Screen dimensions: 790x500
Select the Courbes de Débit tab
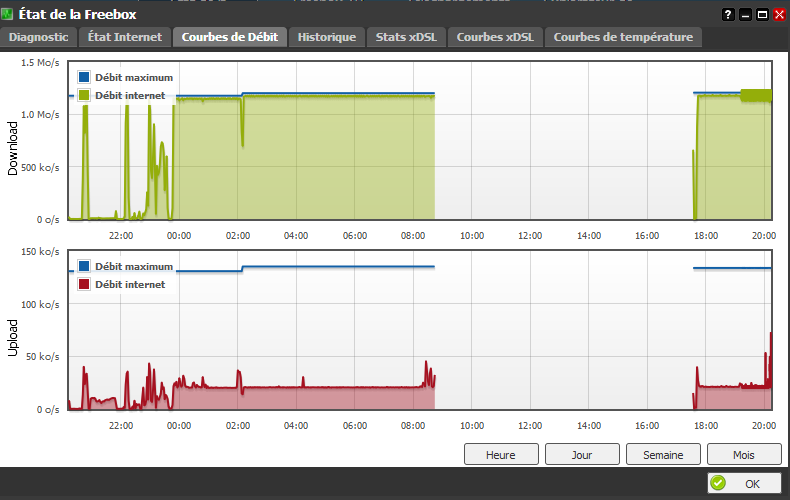(x=230, y=37)
